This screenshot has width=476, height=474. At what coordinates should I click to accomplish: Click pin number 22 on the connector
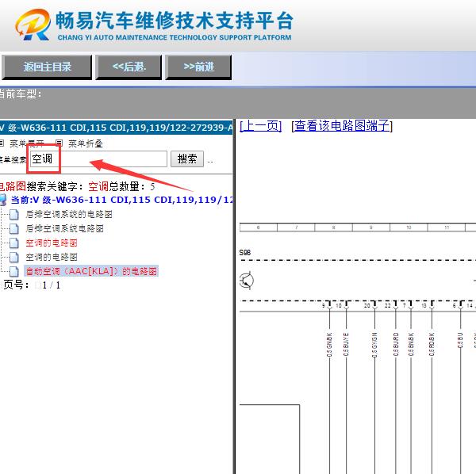point(388,305)
